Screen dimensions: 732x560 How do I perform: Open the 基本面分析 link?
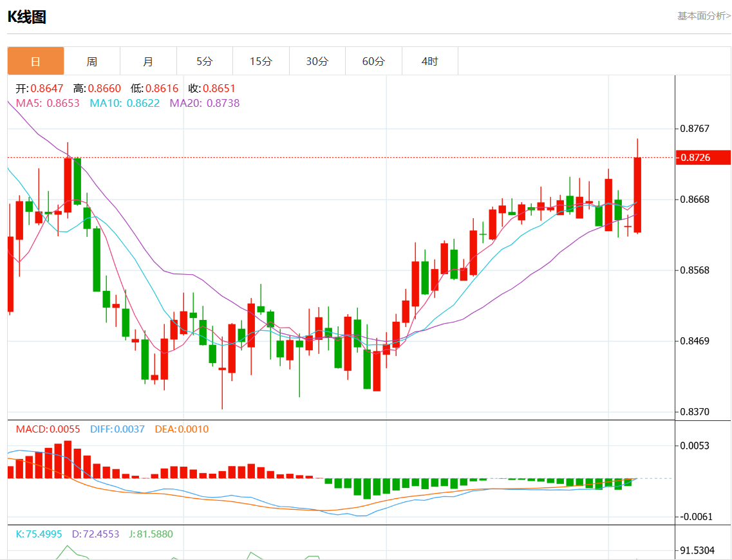(704, 16)
